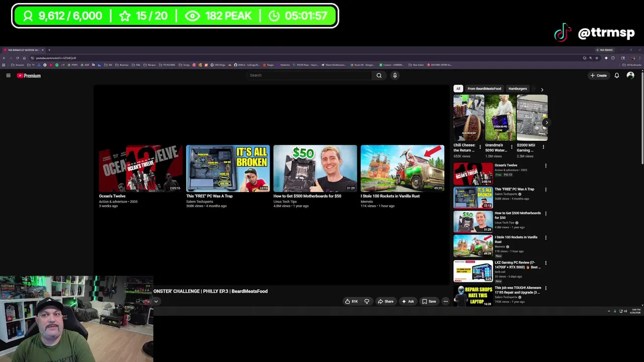Click the YouTube search magnifier button
This screenshot has width=644, height=362.
(x=379, y=75)
